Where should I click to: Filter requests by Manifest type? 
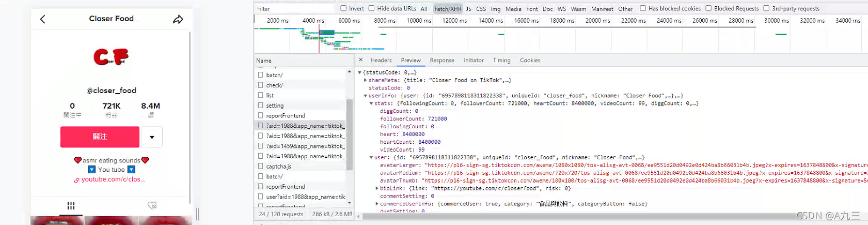coord(602,9)
